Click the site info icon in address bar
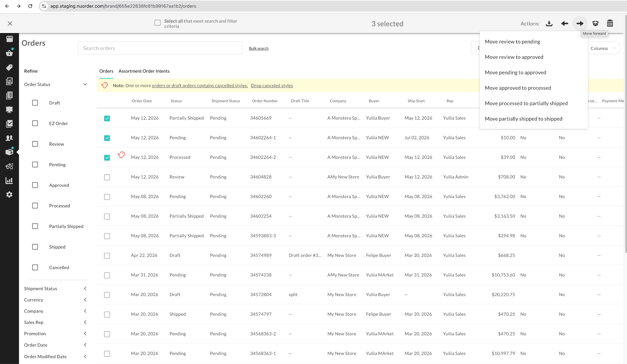The width and height of the screenshot is (627, 364). tap(44, 6)
